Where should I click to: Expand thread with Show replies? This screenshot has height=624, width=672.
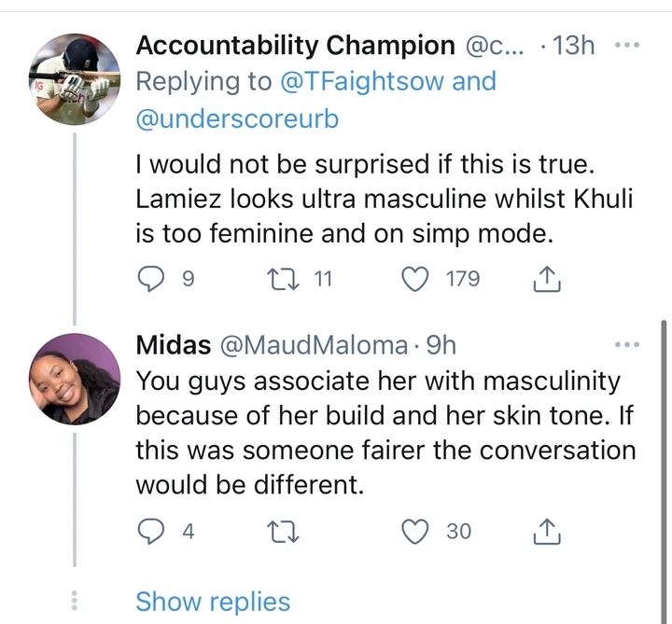click(213, 602)
